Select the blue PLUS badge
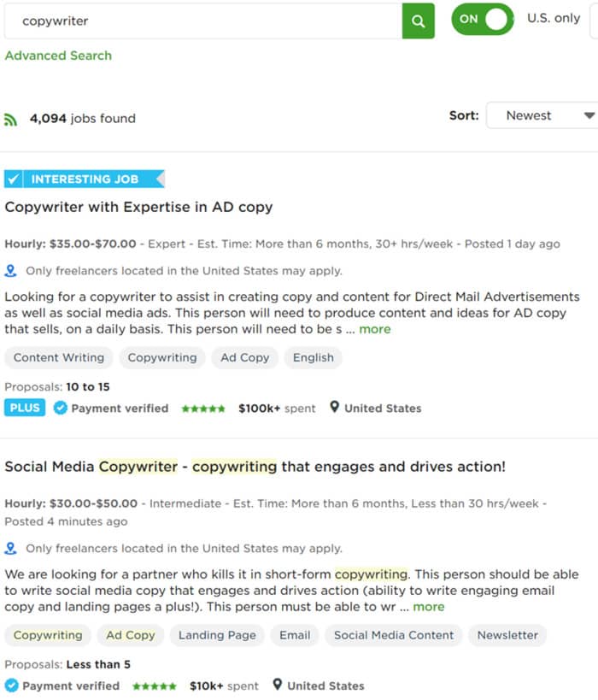 24,408
